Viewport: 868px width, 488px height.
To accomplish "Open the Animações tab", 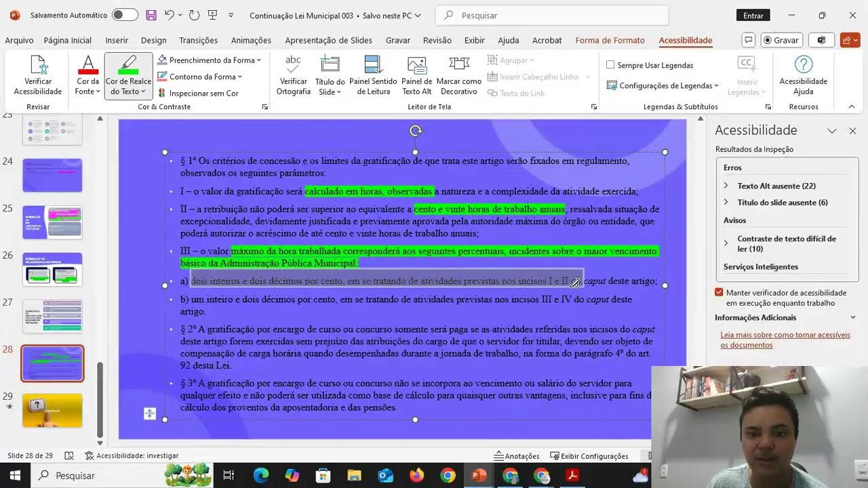I will coord(251,40).
